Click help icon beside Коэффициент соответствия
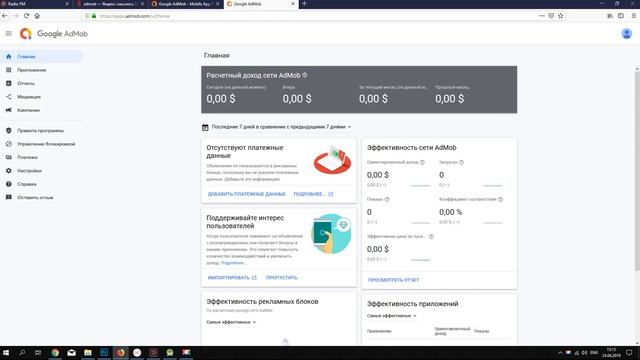Viewport: 640px width, 360px height. pyautogui.click(x=500, y=200)
